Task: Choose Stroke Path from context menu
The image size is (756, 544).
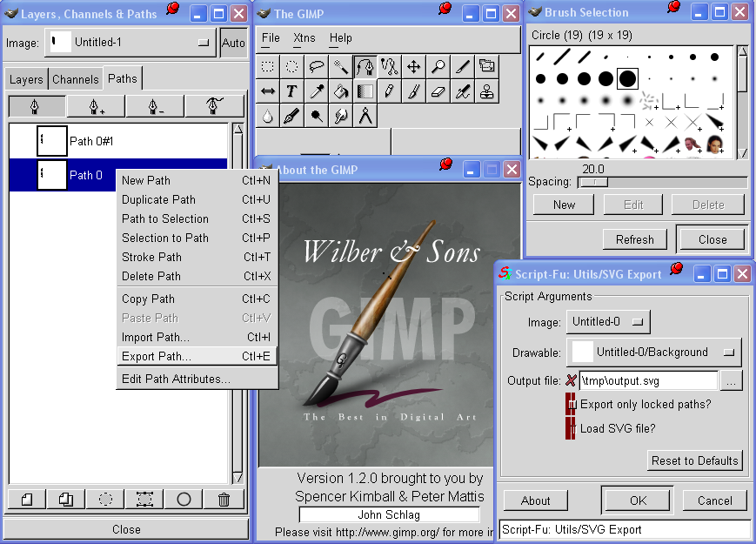Action: (x=197, y=257)
